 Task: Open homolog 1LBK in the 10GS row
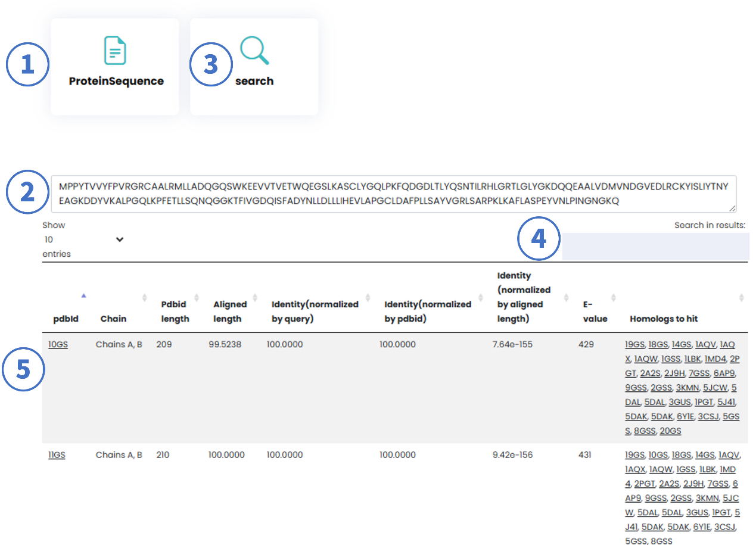(x=693, y=359)
